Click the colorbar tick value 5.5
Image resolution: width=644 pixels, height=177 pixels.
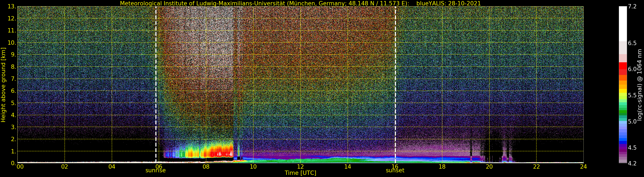[632, 95]
